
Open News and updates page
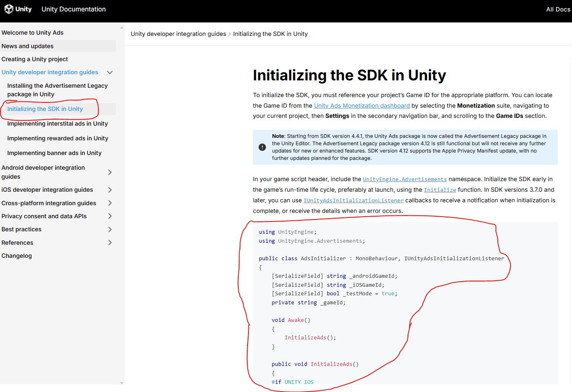click(28, 46)
